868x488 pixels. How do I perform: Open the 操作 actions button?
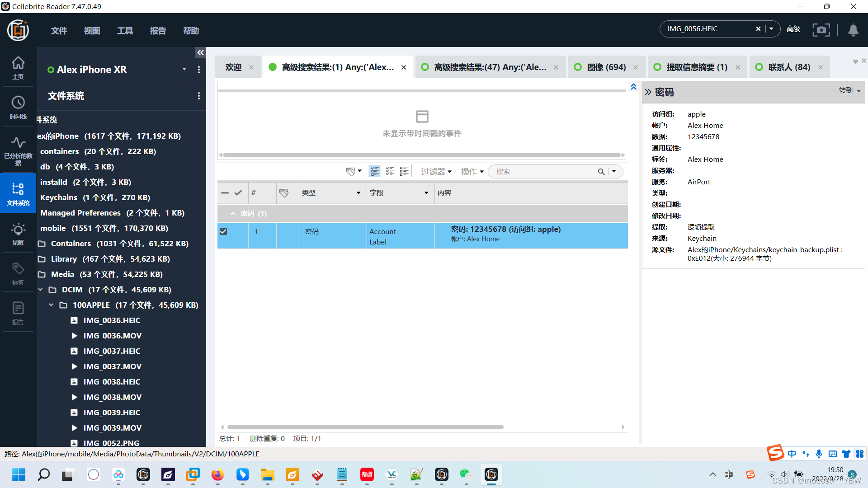pyautogui.click(x=472, y=172)
